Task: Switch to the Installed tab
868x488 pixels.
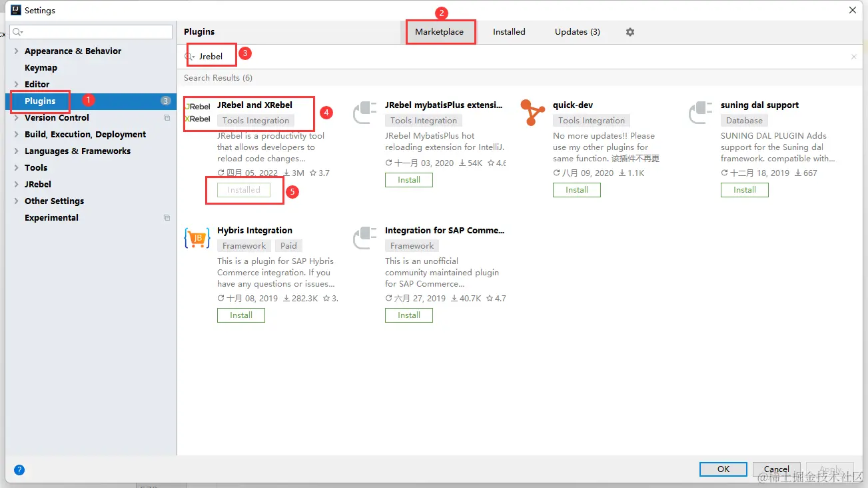Action: pos(509,32)
